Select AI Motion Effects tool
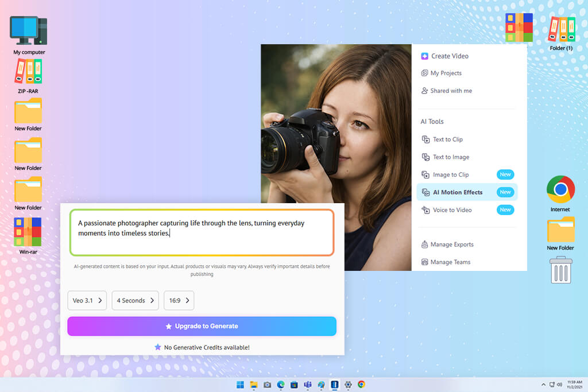The width and height of the screenshot is (588, 392). pyautogui.click(x=467, y=192)
